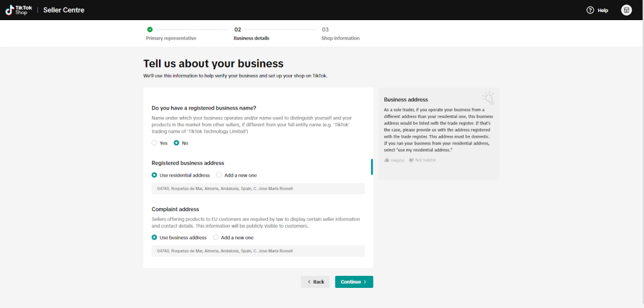Select Yes for registered business name

coord(155,143)
